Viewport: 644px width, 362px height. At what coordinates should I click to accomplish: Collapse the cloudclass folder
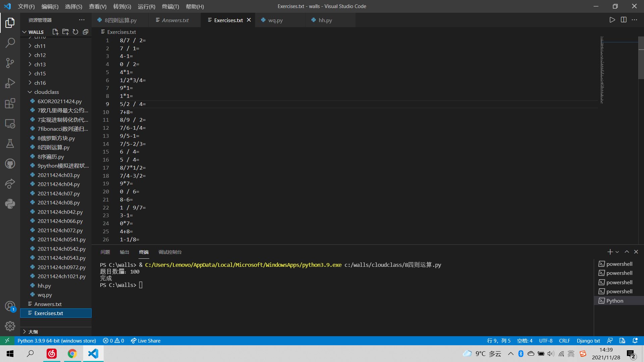coord(46,92)
